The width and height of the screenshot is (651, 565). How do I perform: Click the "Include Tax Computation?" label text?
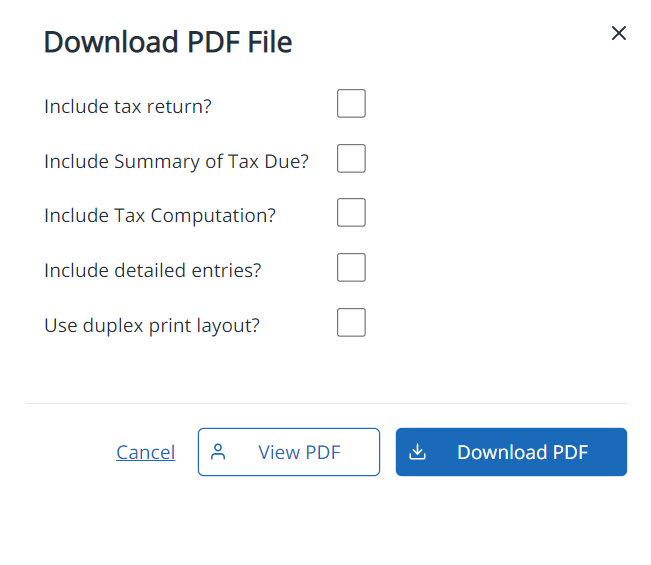[160, 215]
